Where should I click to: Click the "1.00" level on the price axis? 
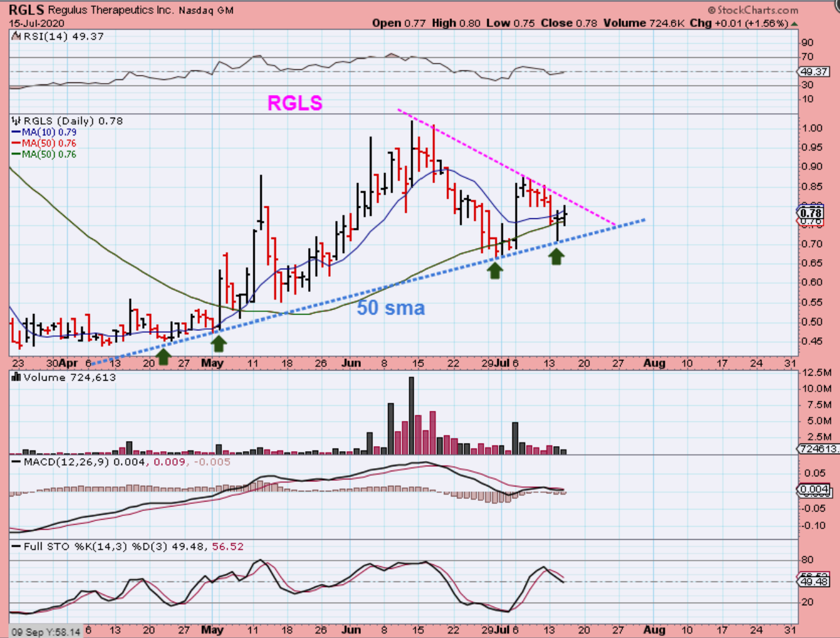pyautogui.click(x=812, y=128)
